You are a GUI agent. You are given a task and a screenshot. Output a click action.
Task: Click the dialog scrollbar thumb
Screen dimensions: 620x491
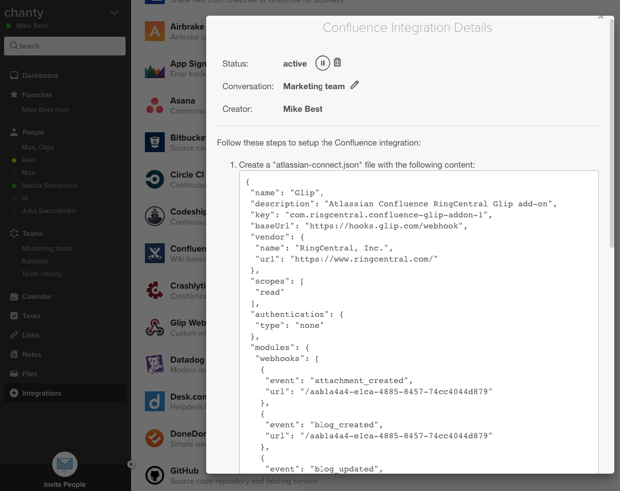point(611,132)
